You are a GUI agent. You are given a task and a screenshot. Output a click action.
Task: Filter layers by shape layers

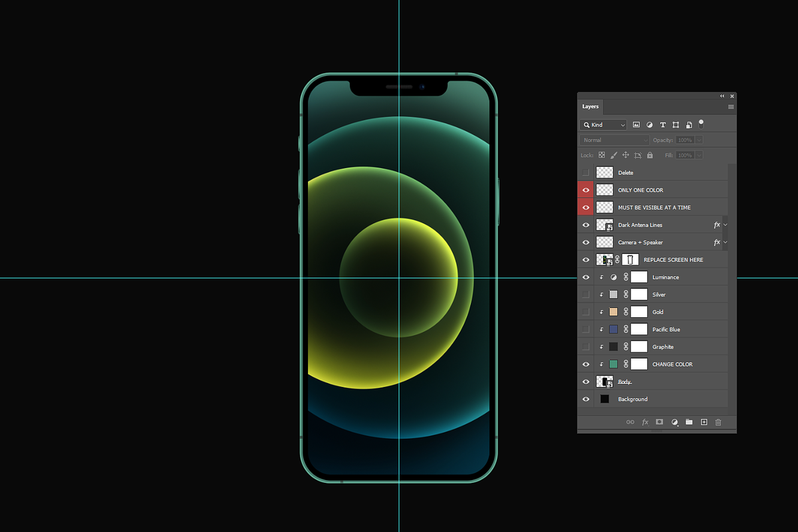(676, 125)
